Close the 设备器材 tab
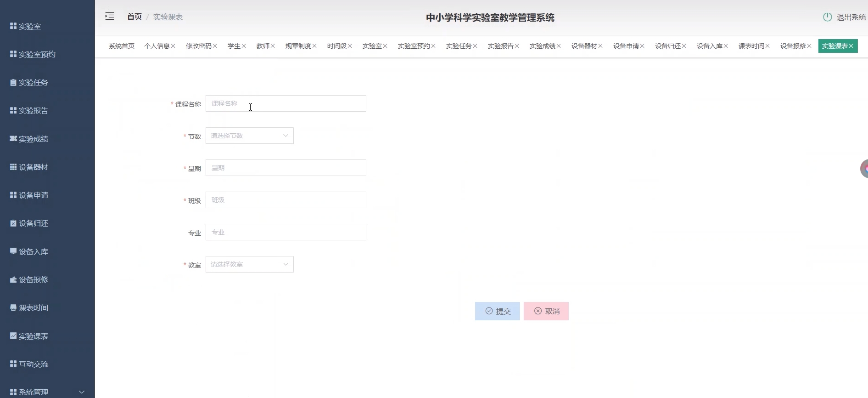This screenshot has height=398, width=868. click(600, 46)
